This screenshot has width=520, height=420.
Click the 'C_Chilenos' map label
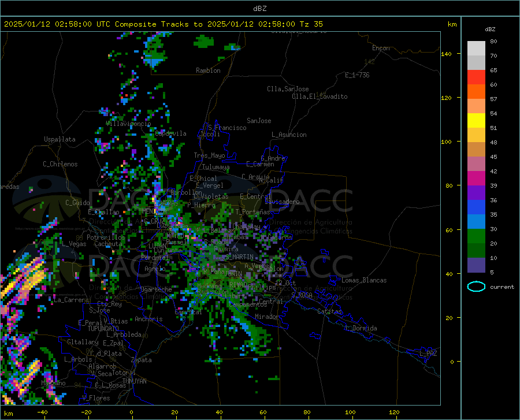(60, 164)
